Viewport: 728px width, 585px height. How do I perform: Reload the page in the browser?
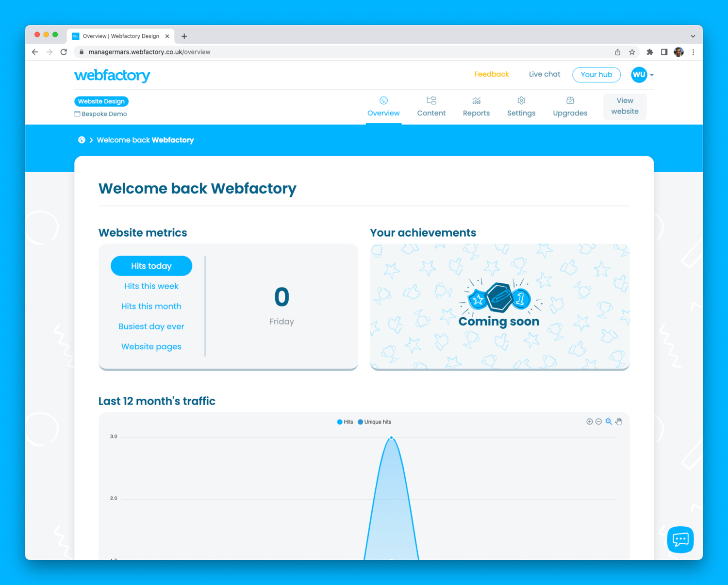coord(64,52)
